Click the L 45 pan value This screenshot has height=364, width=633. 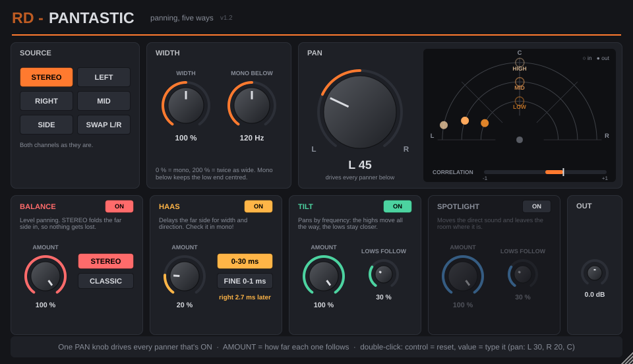click(360, 165)
